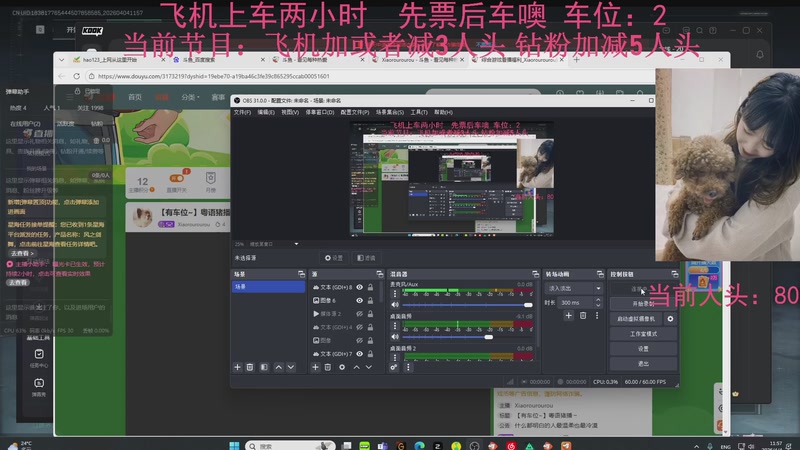The width and height of the screenshot is (800, 450).
Task: Move the scene down with arrow icon
Action: pyautogui.click(x=291, y=367)
